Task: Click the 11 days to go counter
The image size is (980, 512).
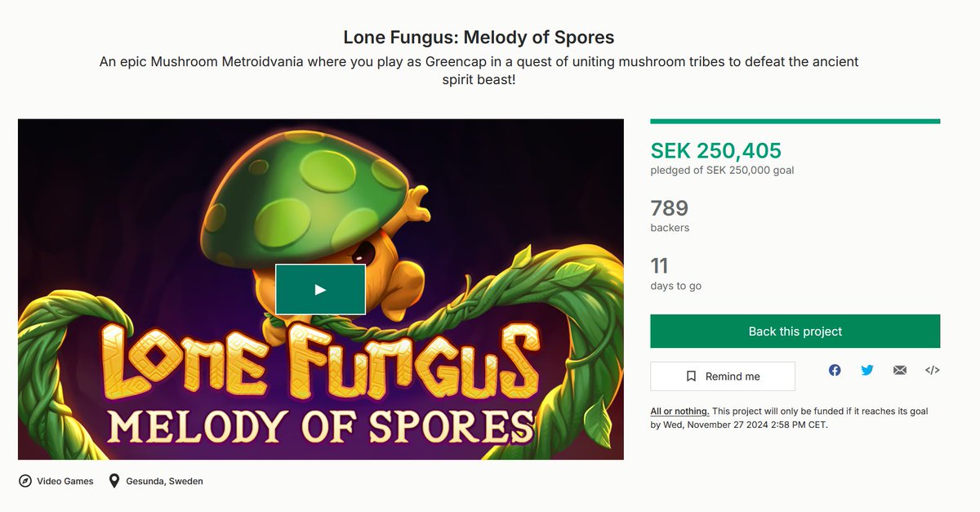Action: pos(660,266)
